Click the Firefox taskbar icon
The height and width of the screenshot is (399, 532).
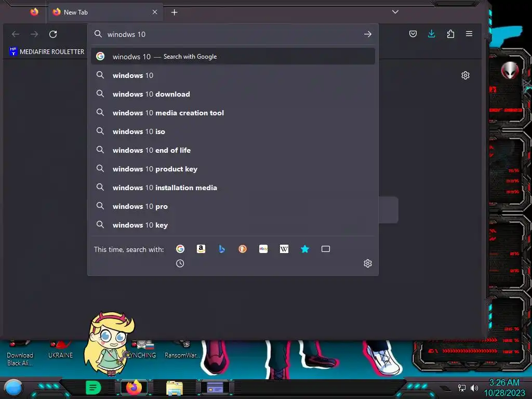134,388
